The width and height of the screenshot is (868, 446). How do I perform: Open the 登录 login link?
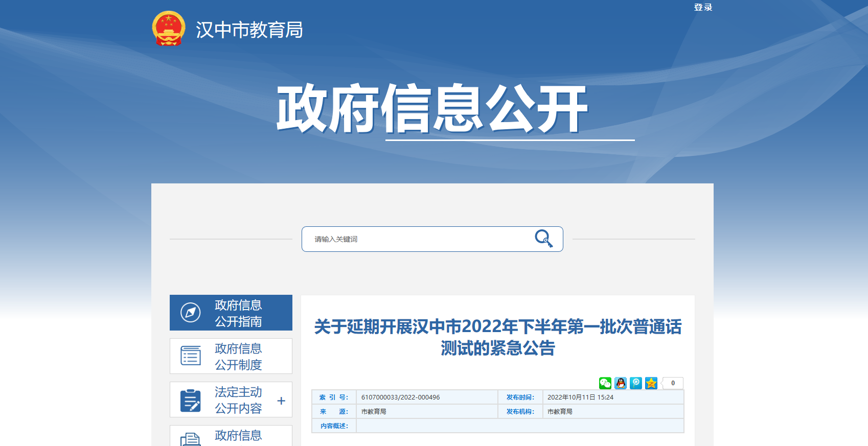703,7
